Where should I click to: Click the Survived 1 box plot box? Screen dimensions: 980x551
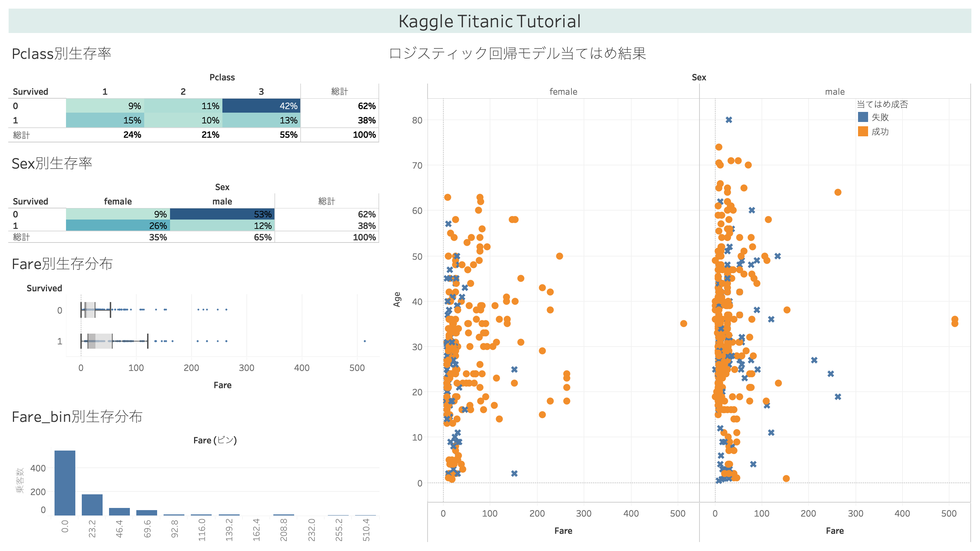(x=100, y=341)
